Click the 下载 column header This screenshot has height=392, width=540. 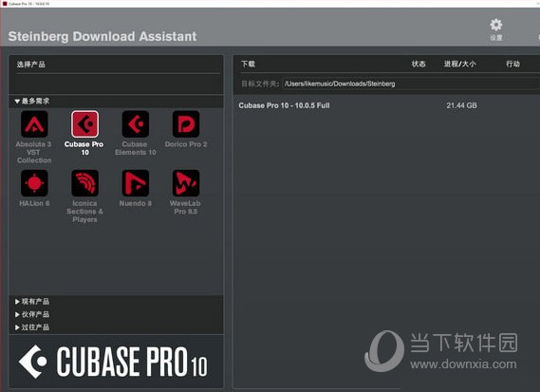[x=248, y=64]
